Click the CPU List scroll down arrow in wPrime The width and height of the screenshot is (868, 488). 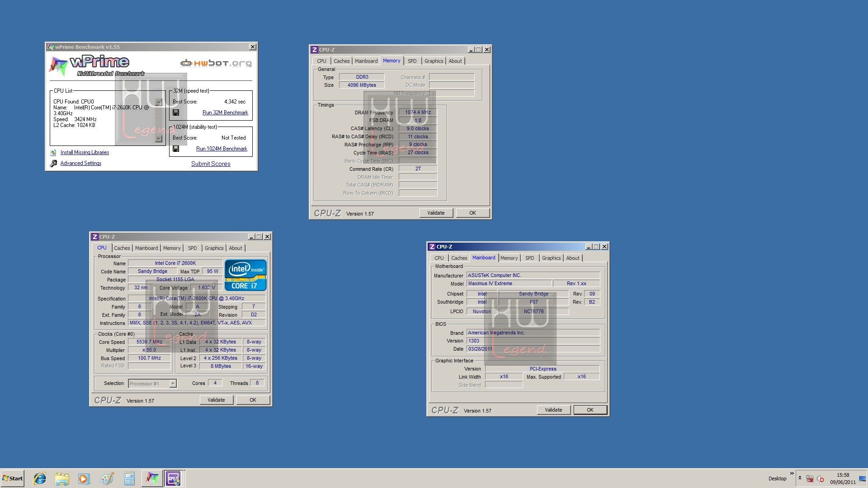pos(158,138)
